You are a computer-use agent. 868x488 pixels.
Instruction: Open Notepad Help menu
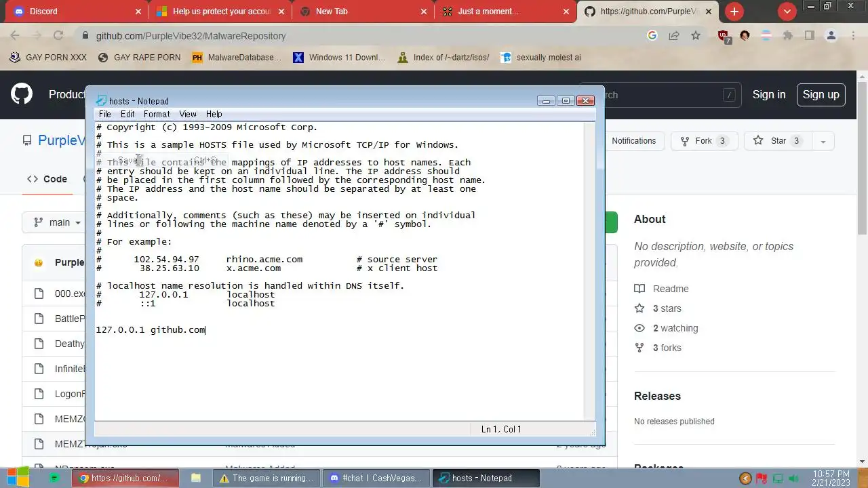(214, 114)
